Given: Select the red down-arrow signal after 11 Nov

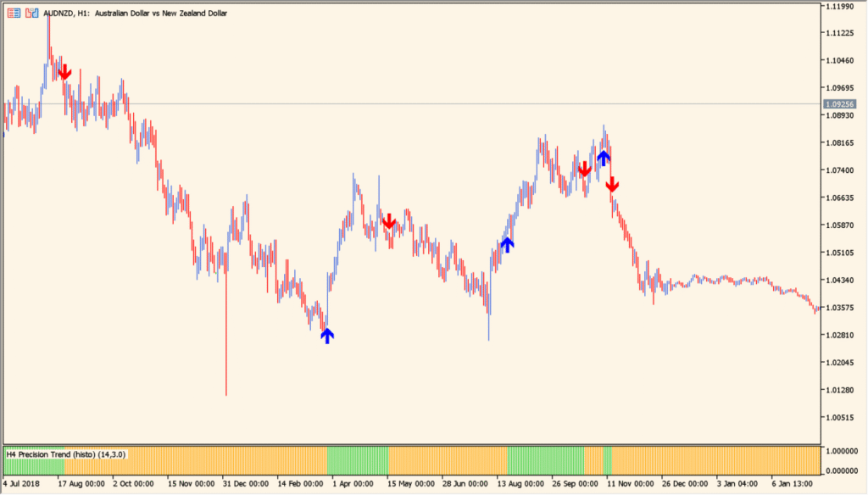Looking at the screenshot, I should [612, 184].
